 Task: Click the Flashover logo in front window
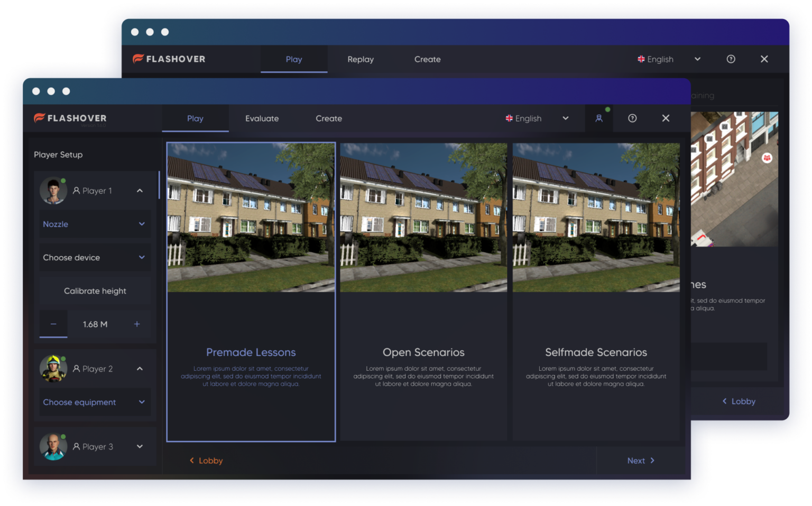[x=70, y=118]
